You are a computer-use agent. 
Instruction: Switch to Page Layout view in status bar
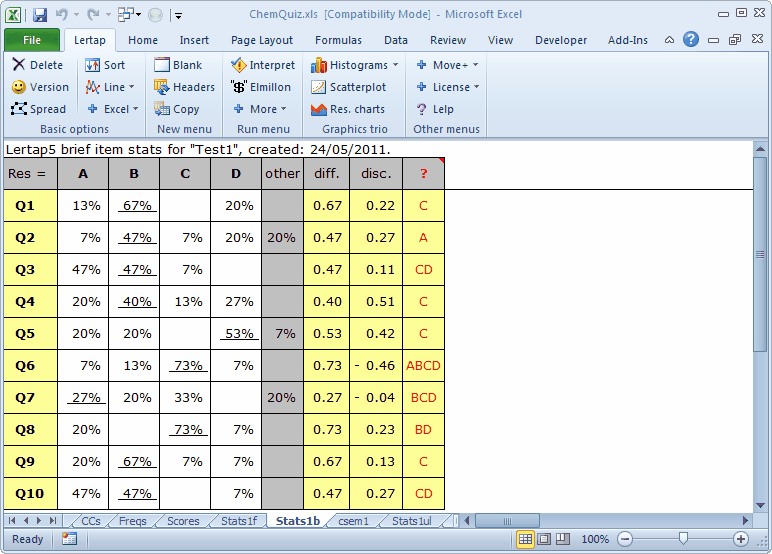pos(544,539)
